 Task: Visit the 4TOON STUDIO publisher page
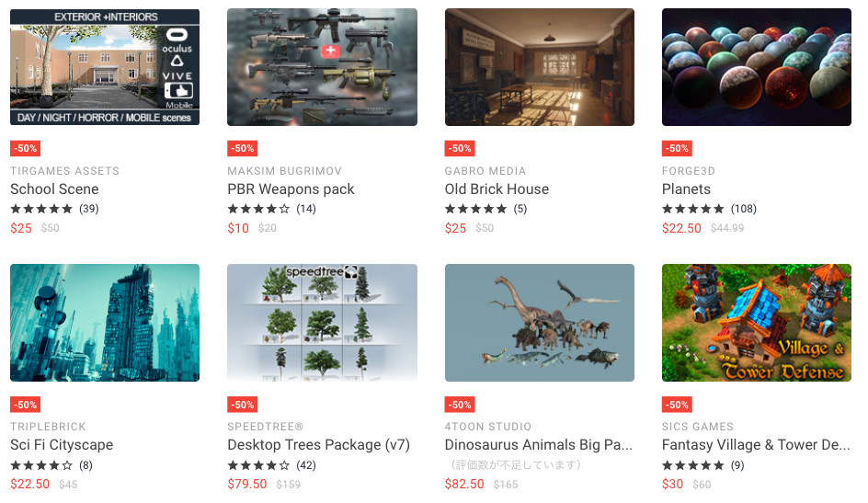(x=487, y=427)
